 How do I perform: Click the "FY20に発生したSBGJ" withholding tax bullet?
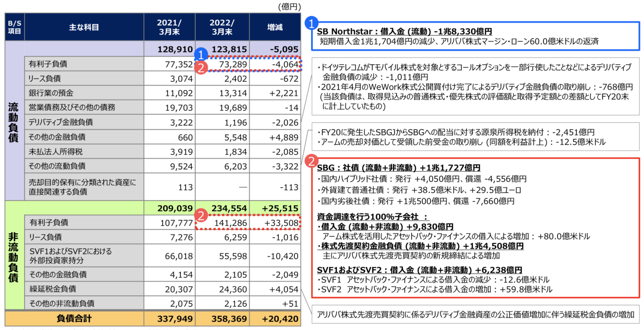pos(455,132)
